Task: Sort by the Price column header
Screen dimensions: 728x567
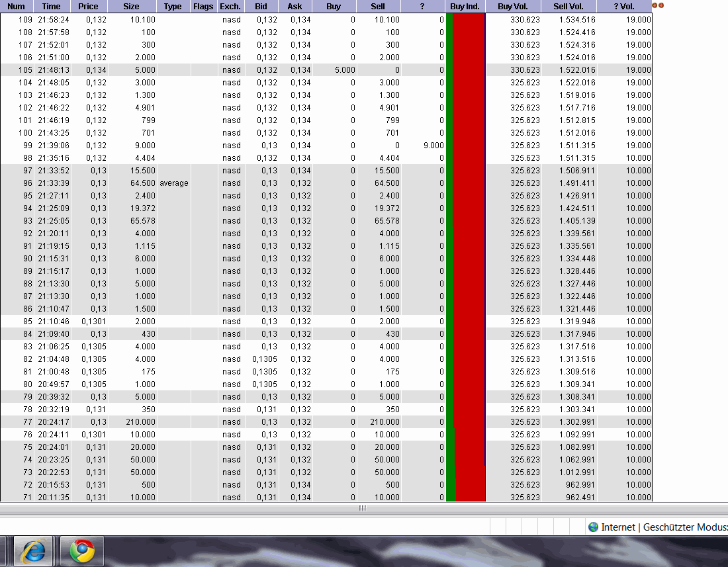Action: [88, 7]
